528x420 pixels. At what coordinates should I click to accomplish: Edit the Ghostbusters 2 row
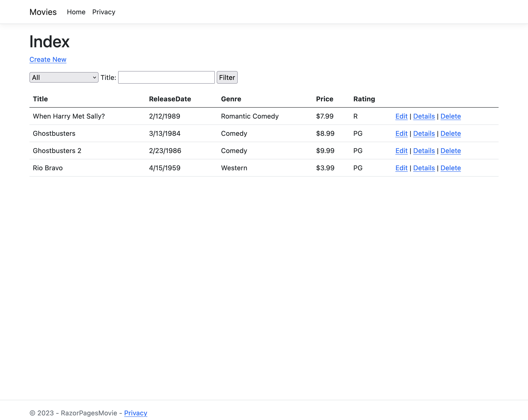click(401, 151)
